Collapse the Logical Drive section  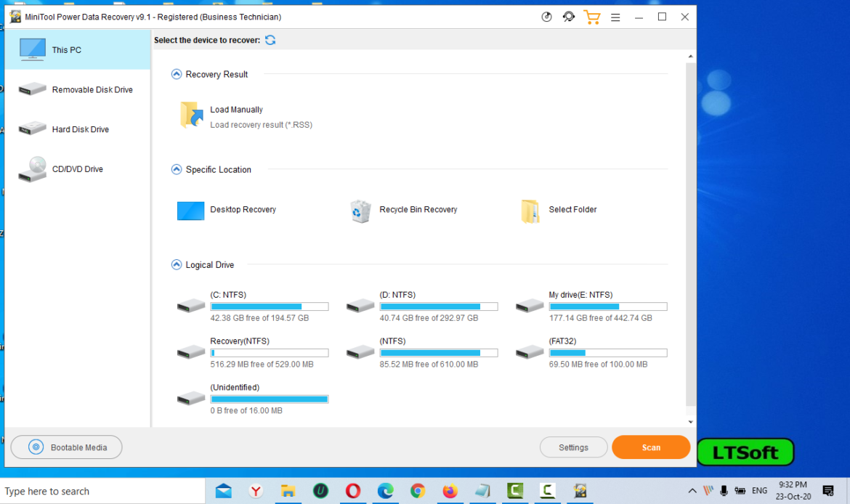pyautogui.click(x=177, y=265)
